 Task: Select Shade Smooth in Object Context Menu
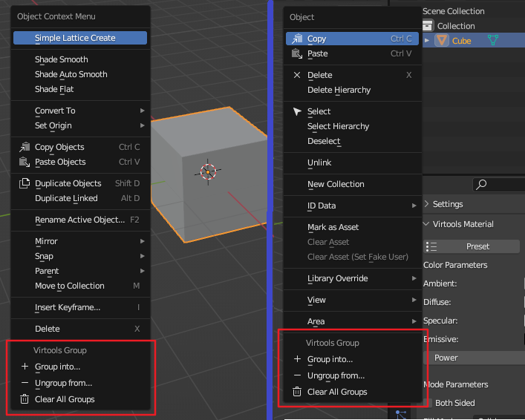coord(62,59)
